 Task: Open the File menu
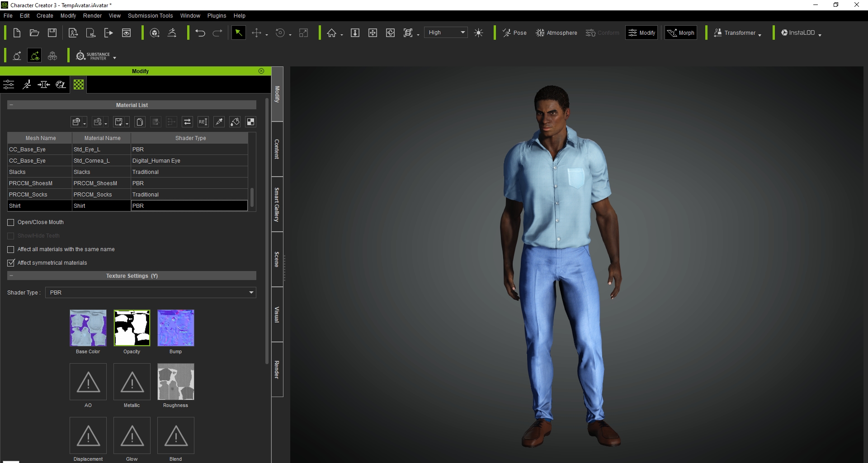coord(8,15)
